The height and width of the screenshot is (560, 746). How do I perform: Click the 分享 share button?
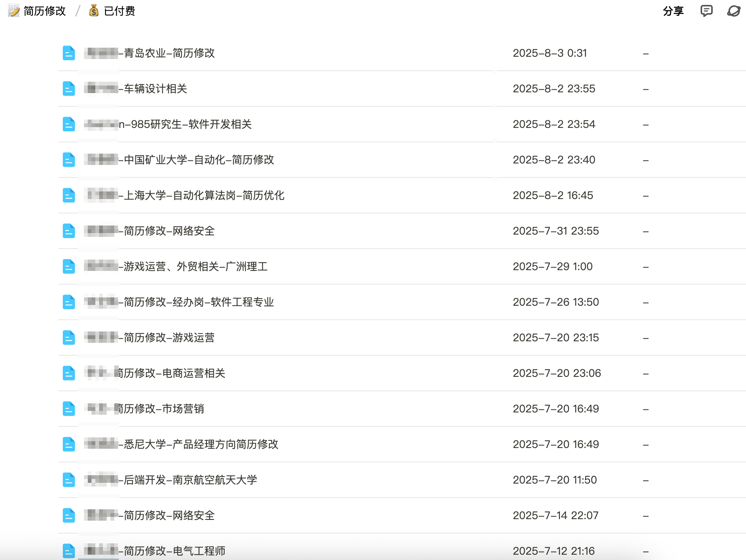[673, 11]
